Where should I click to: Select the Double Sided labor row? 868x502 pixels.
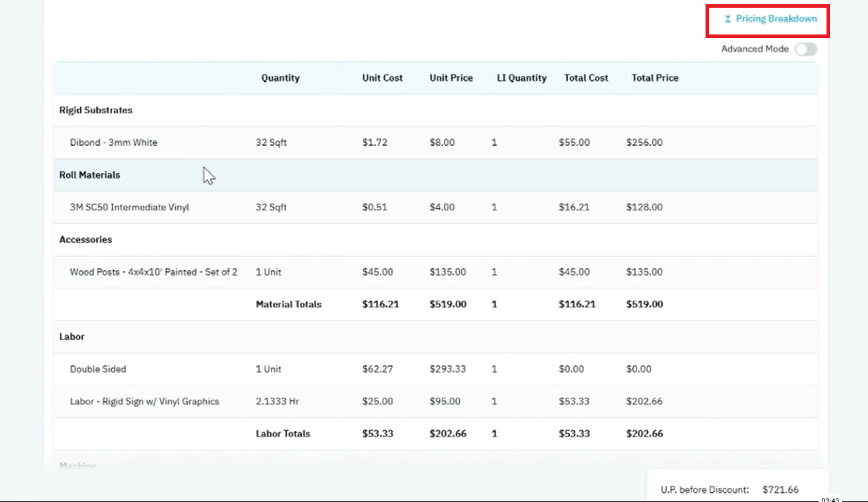pyautogui.click(x=435, y=370)
